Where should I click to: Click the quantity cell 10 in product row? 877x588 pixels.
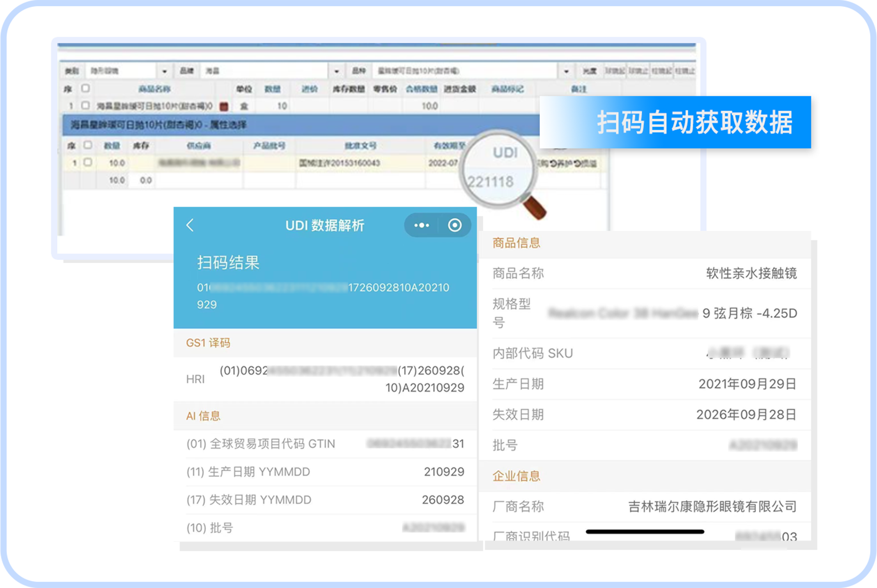[282, 106]
